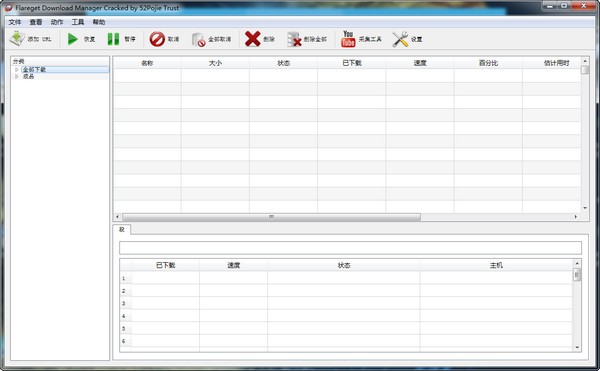Open the 文件 (File) menu
The image size is (600, 371).
click(x=15, y=22)
